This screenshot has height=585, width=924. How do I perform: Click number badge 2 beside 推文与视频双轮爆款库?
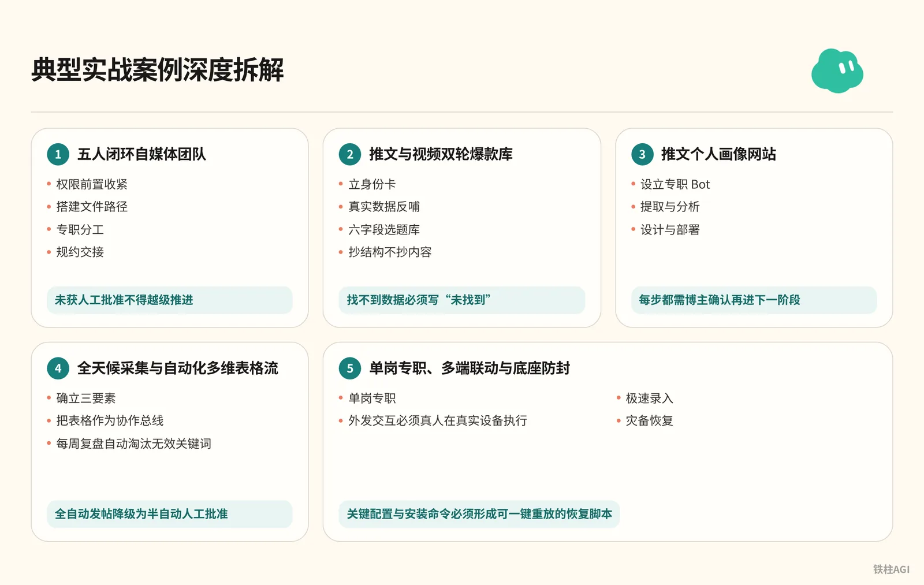[350, 154]
